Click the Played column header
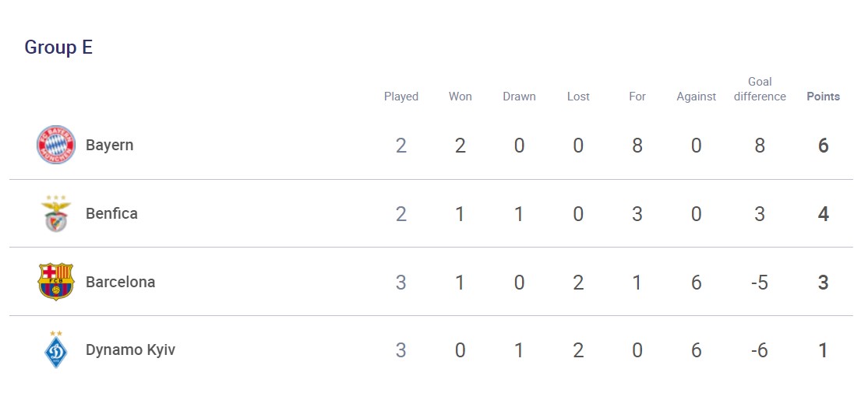Viewport: 868px width, 411px height. (401, 97)
